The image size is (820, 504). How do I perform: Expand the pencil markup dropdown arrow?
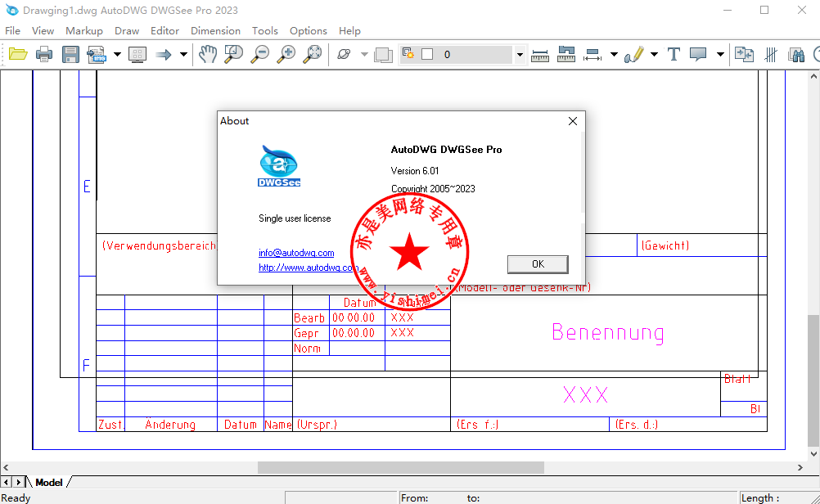pyautogui.click(x=654, y=54)
